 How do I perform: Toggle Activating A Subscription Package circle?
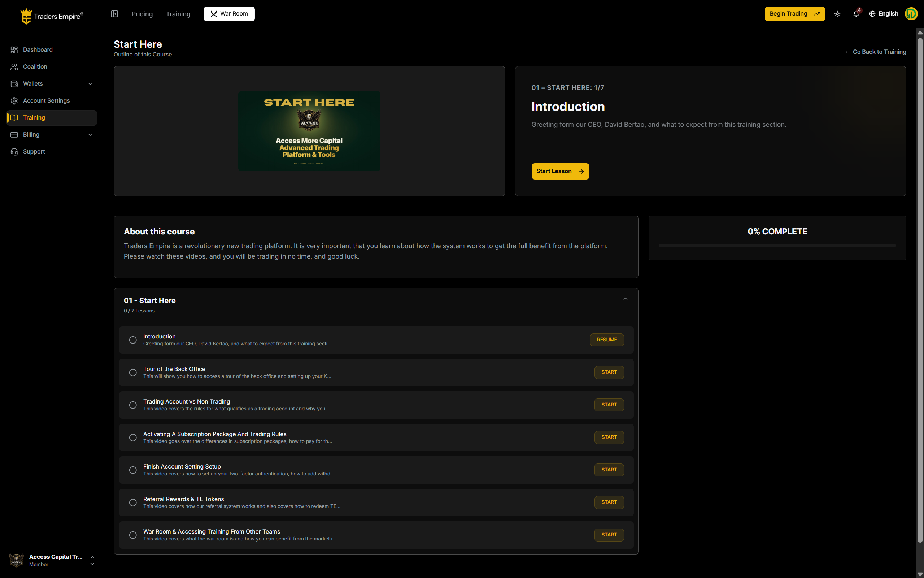tap(133, 437)
